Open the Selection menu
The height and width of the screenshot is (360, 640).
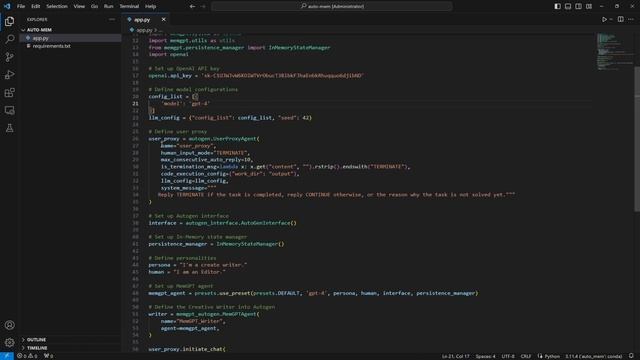coord(57,7)
